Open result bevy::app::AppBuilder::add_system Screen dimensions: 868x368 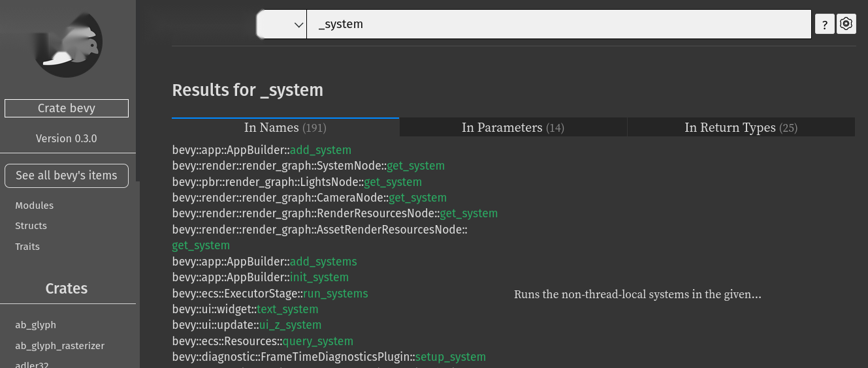point(262,150)
